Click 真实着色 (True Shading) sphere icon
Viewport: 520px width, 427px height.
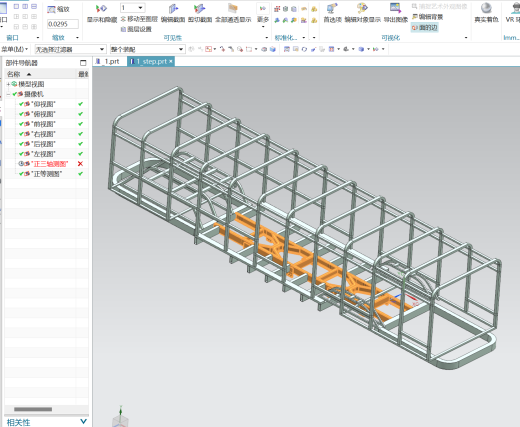coord(486,8)
